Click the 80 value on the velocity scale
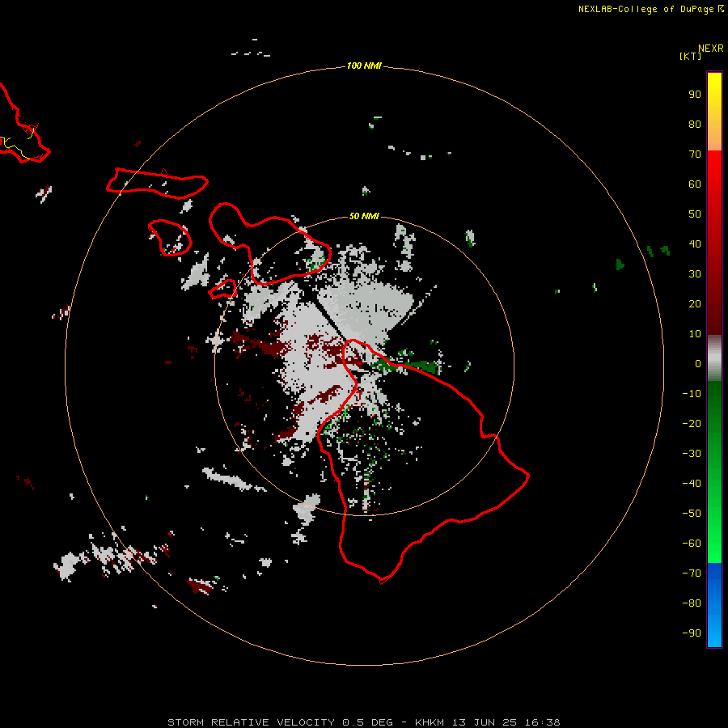Viewport: 728px width, 728px height. click(x=695, y=125)
